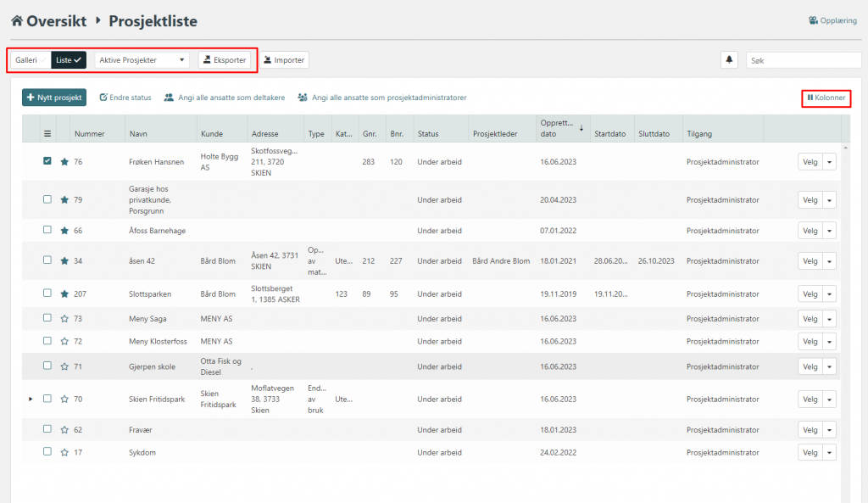Click the Opplæring training icon
Screen dimensions: 868x503
(x=813, y=20)
